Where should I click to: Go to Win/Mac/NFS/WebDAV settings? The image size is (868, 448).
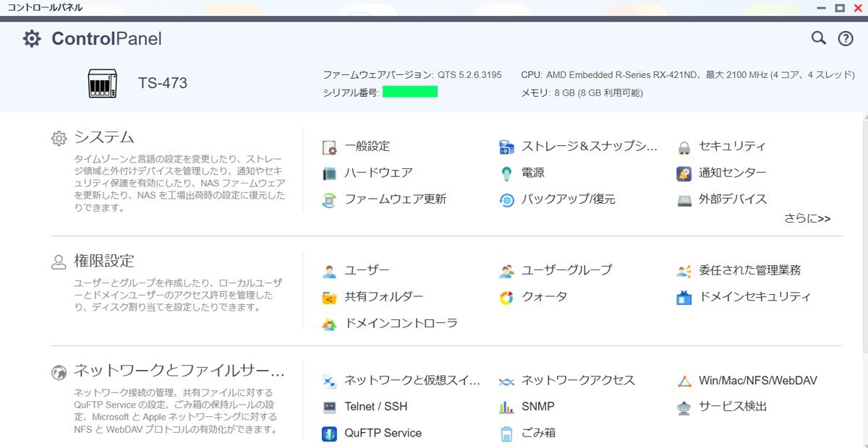pos(757,380)
